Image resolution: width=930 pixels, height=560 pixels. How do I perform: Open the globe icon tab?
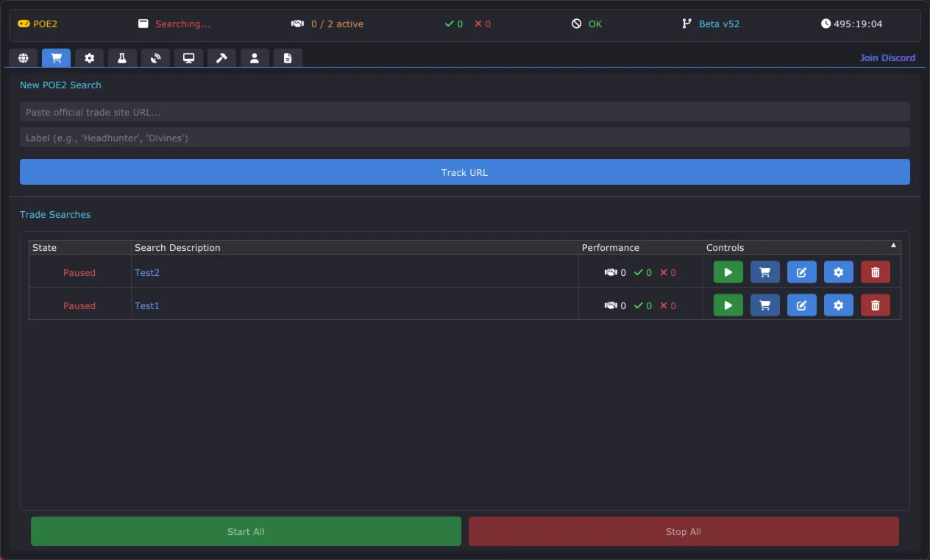24,58
